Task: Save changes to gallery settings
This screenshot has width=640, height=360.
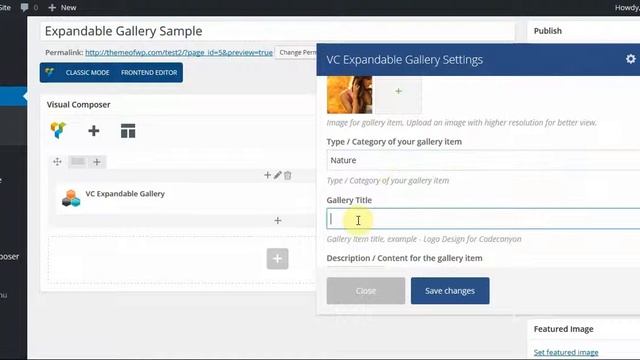Action: [x=450, y=291]
